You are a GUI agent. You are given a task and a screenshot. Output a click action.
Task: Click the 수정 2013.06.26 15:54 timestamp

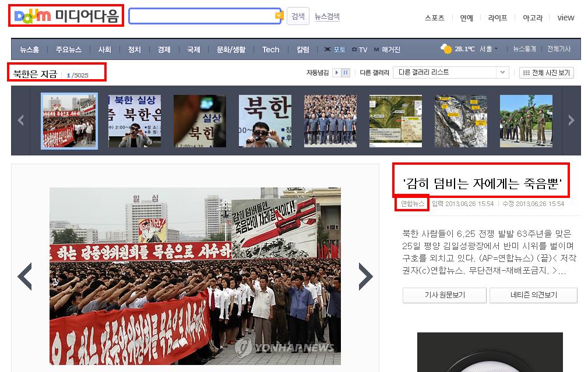click(533, 204)
